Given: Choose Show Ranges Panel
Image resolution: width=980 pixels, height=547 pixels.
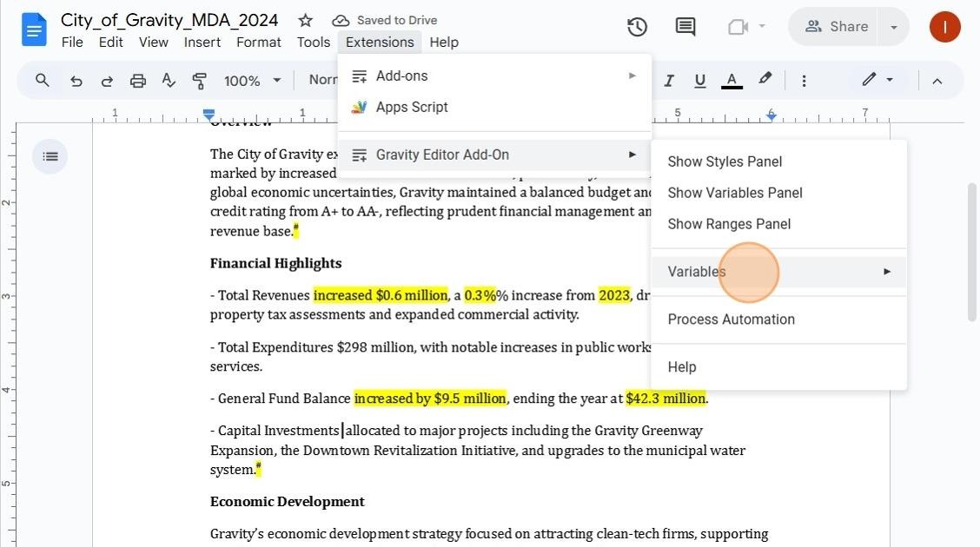Looking at the screenshot, I should coord(778,224).
